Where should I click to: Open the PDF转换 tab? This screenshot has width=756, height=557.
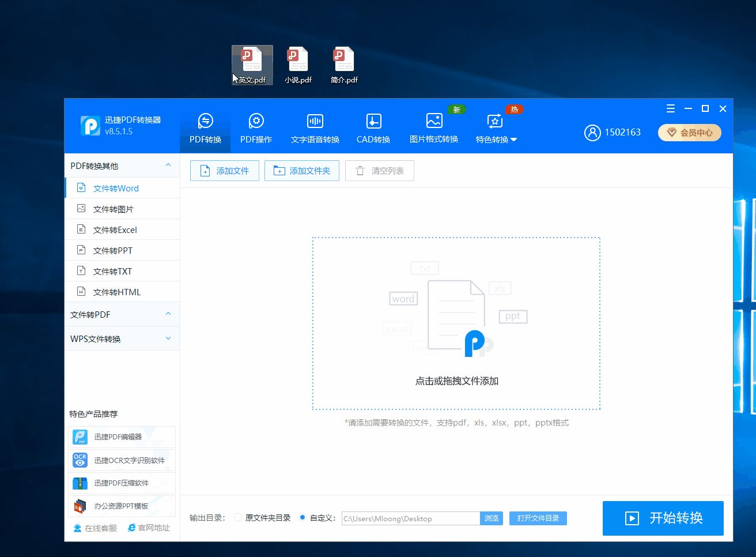click(205, 128)
